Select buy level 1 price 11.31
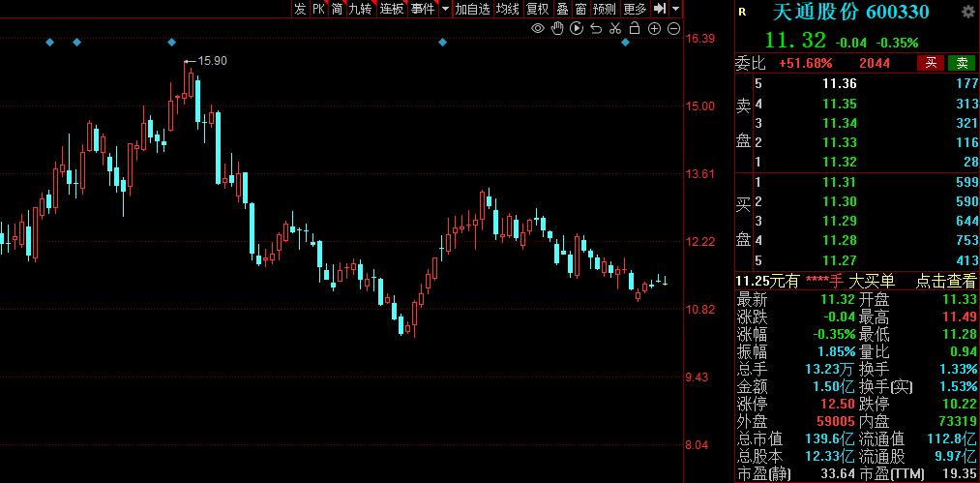 click(840, 182)
